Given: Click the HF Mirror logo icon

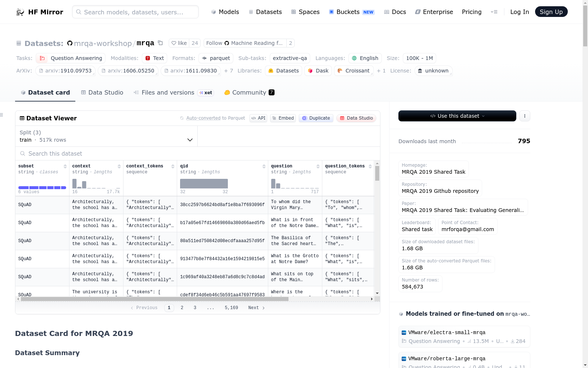Looking at the screenshot, I should click(x=20, y=12).
